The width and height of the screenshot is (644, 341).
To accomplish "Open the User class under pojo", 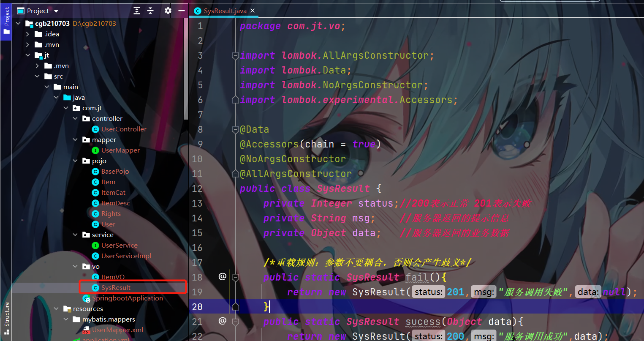I will point(108,224).
